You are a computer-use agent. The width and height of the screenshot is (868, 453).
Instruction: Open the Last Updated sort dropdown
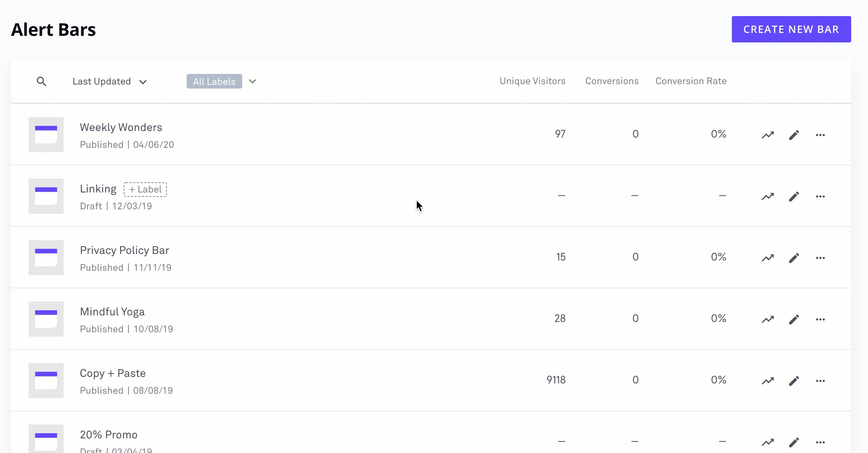(109, 82)
